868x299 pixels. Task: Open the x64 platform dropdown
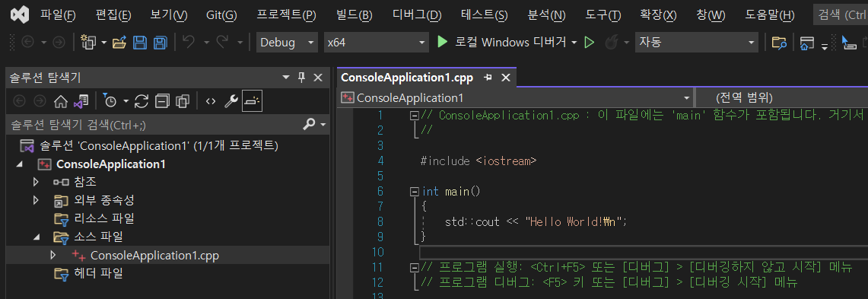[x=377, y=42]
